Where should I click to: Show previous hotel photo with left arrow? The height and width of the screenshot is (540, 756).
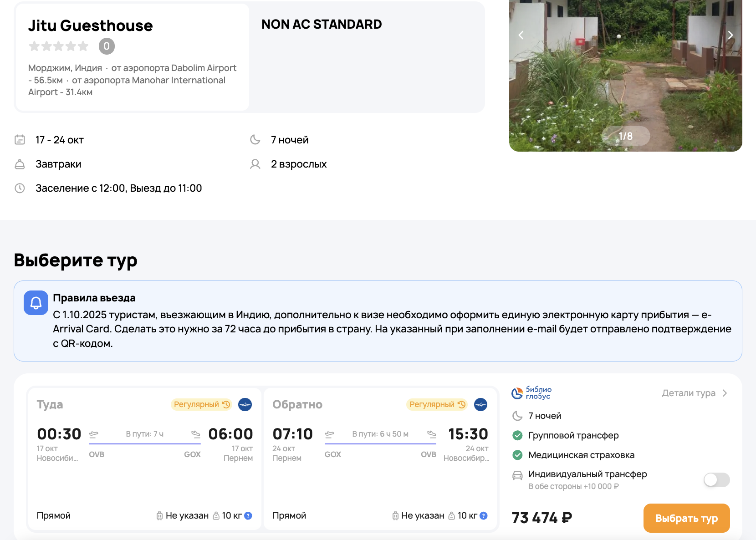tap(521, 36)
